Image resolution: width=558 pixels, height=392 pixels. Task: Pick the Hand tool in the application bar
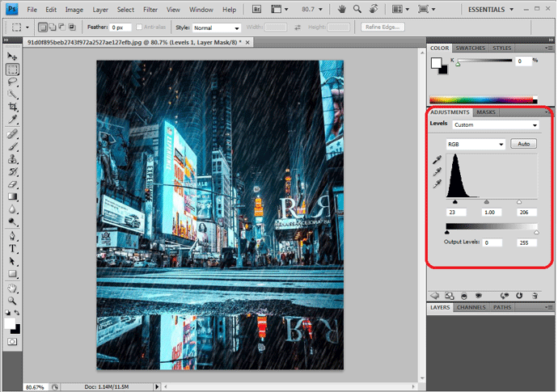[341, 10]
